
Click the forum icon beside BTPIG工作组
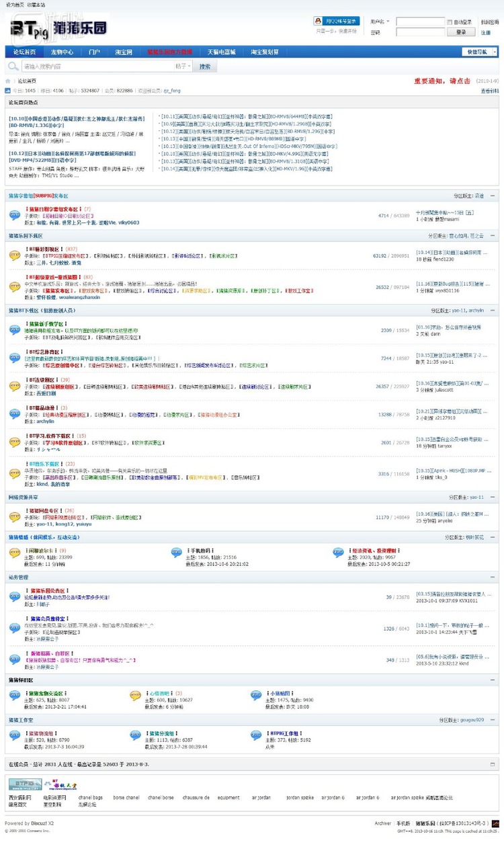tap(255, 736)
